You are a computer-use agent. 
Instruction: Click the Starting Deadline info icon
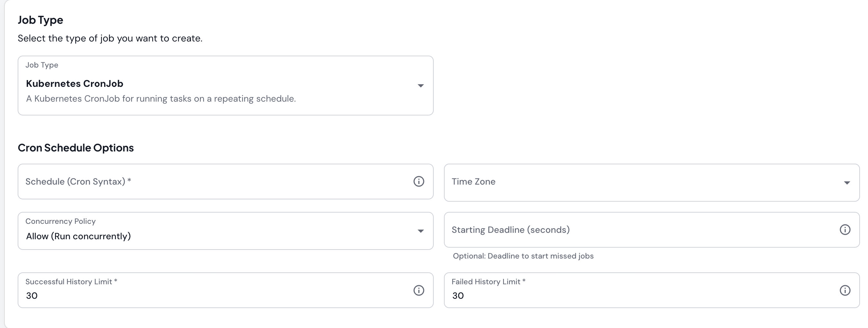(845, 230)
